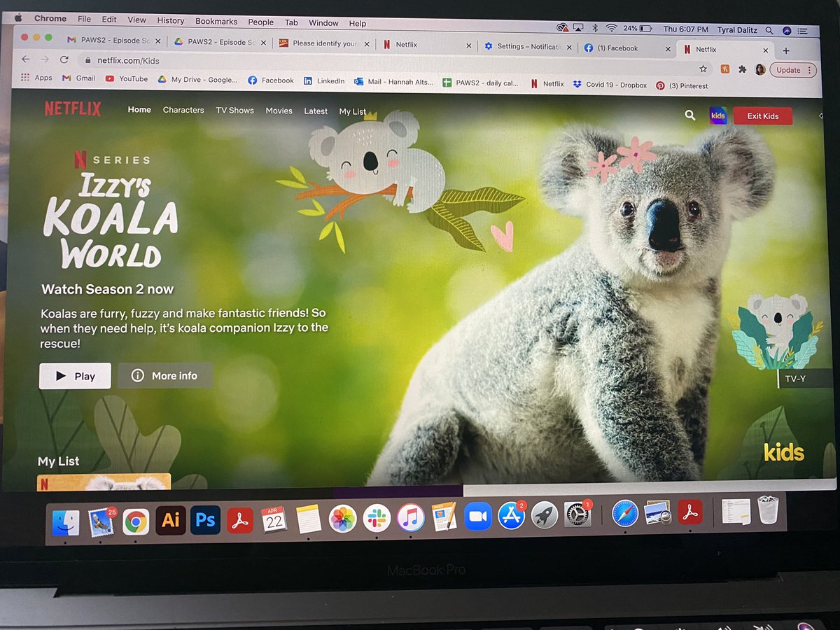
Task: Open the App Store from the Dock
Action: (x=511, y=516)
